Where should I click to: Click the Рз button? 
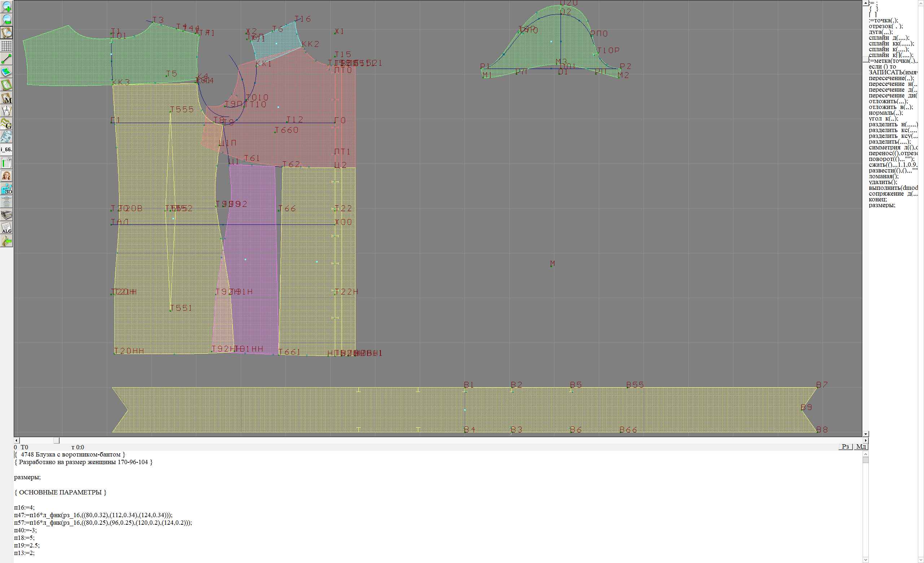tap(845, 446)
